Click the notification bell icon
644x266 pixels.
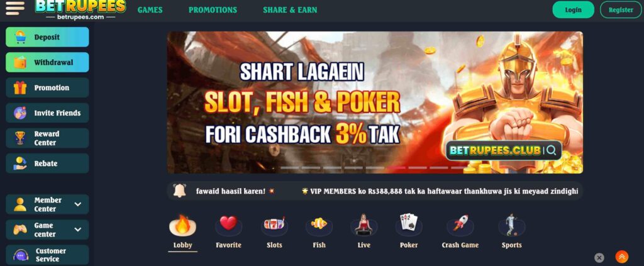179,191
